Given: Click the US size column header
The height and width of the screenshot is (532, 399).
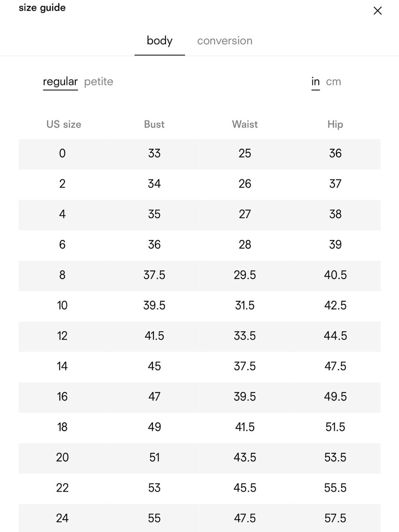Looking at the screenshot, I should [x=64, y=125].
